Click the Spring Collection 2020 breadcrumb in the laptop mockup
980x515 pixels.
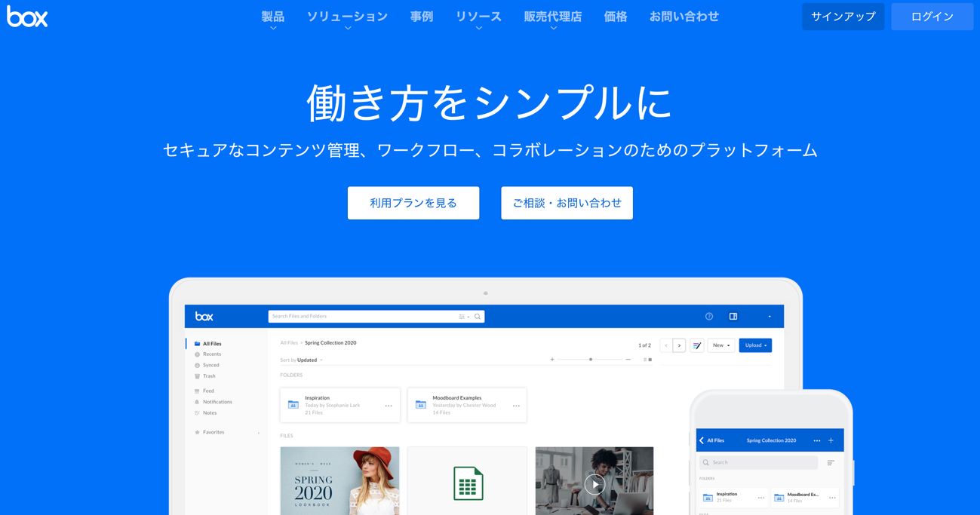point(330,343)
